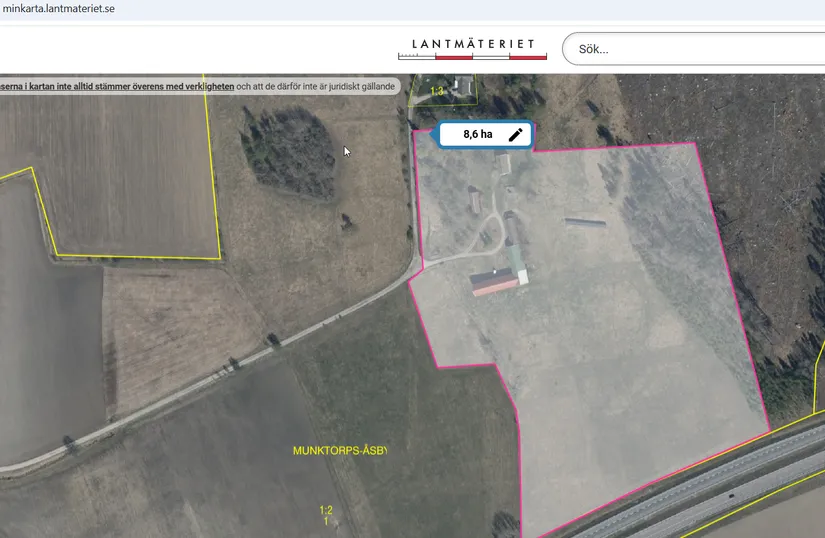
Task: Click the pencil edit icon beside 8,6 ha
Action: (516, 135)
